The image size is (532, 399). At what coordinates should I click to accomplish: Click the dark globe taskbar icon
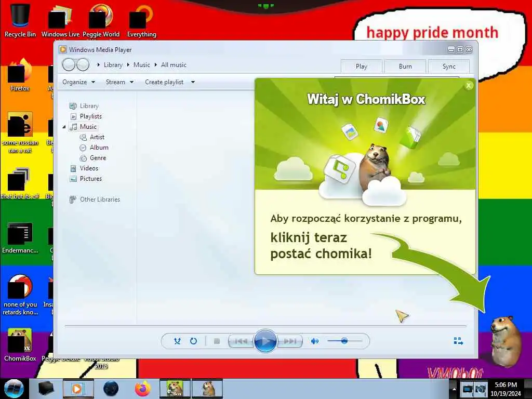coord(111,389)
